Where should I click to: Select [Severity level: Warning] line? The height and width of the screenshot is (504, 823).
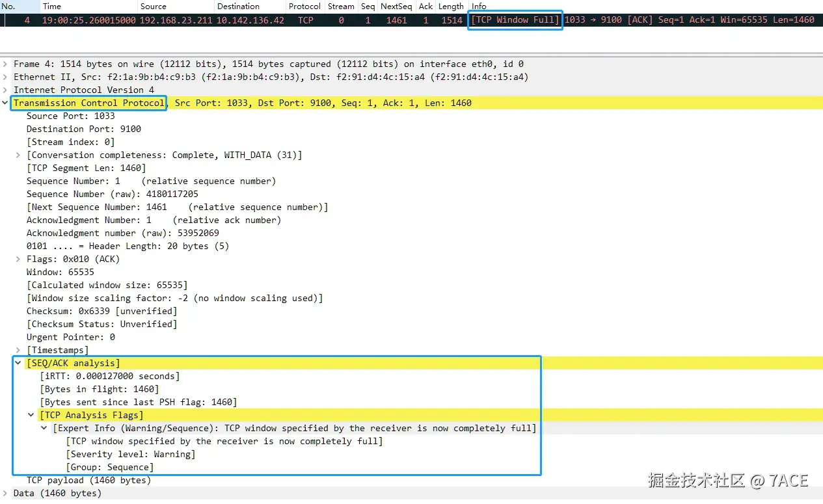coord(130,454)
